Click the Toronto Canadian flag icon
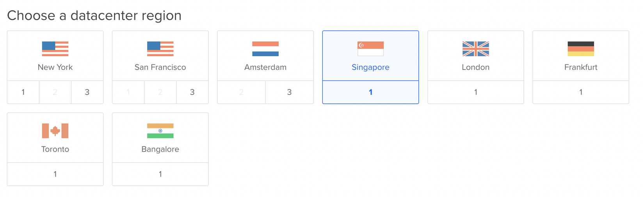Screen dimensions: 644x197 pyautogui.click(x=55, y=131)
